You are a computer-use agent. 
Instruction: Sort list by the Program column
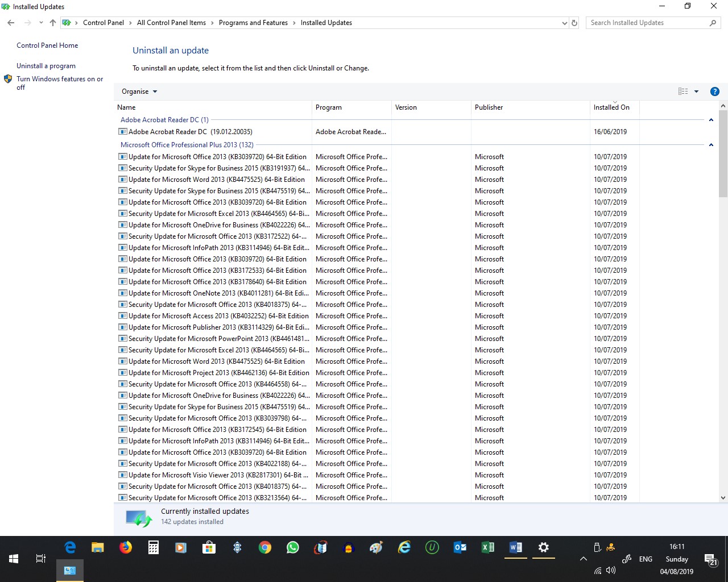[x=351, y=107]
